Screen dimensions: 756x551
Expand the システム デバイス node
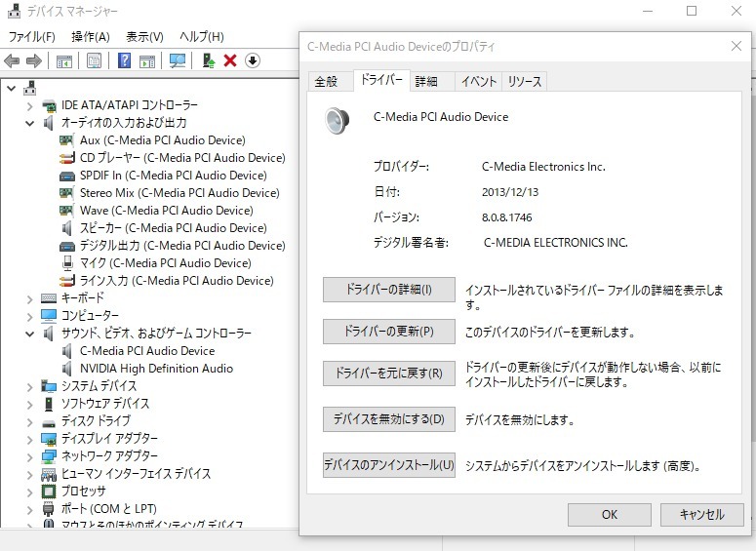pos(30,387)
